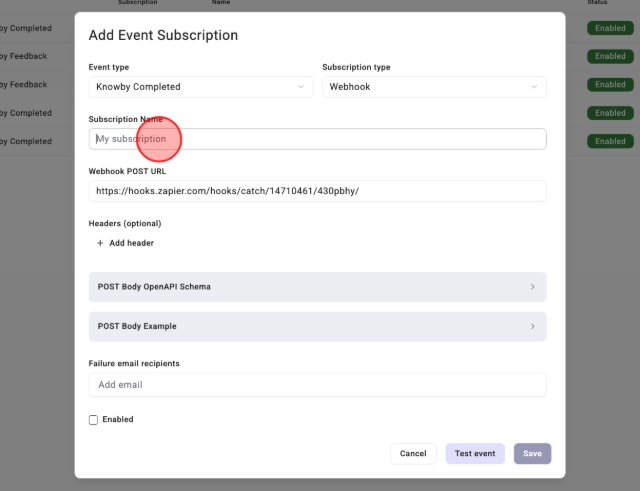Click the Add header button

pyautogui.click(x=125, y=243)
